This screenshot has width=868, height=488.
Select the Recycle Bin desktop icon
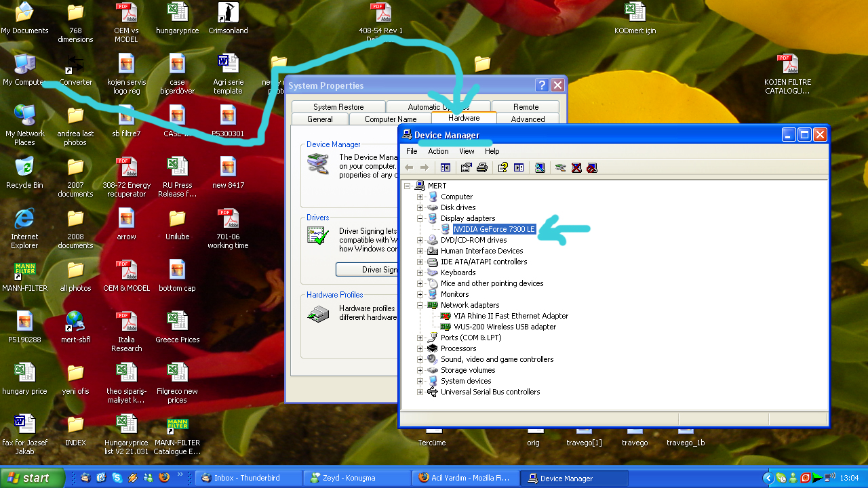24,172
